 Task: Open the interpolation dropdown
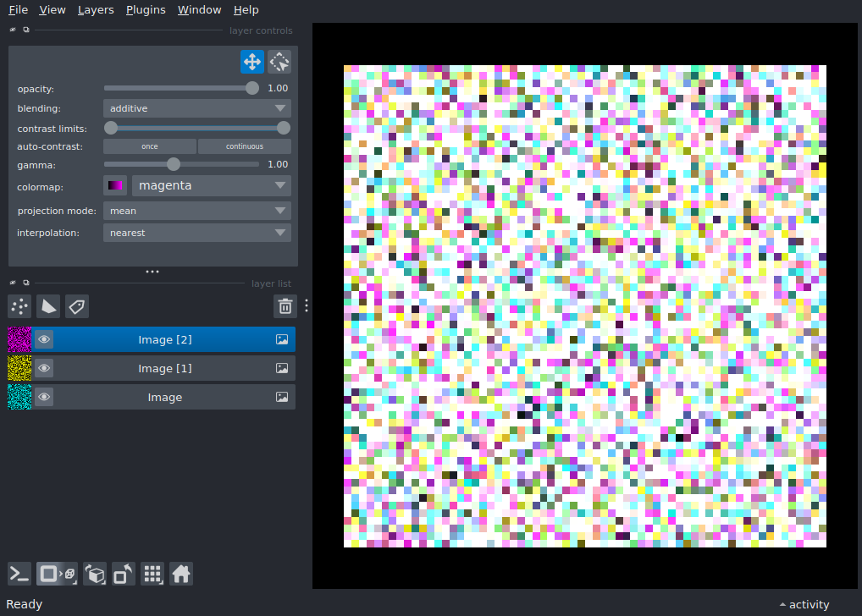pos(196,232)
